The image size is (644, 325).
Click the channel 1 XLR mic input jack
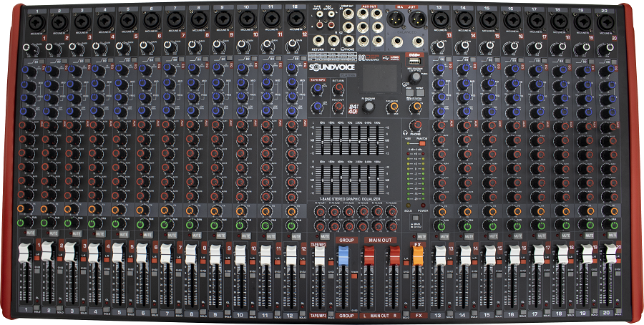tap(33, 24)
